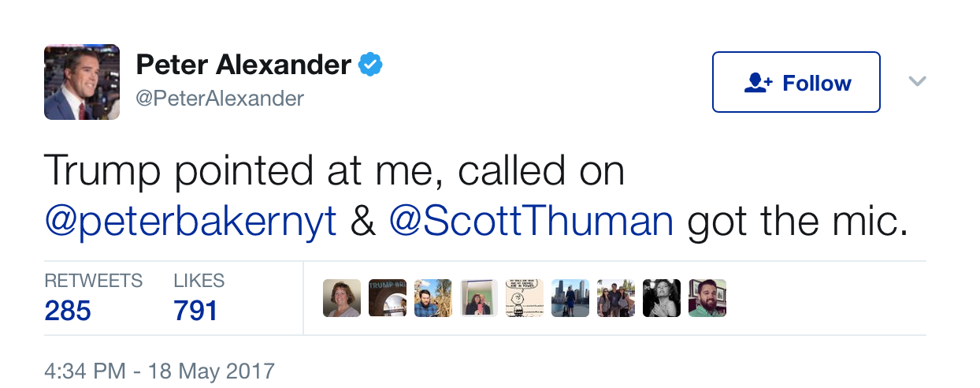Open the Charlie Brown cartoon avatar
This screenshot has width=980, height=388.
pos(525,298)
